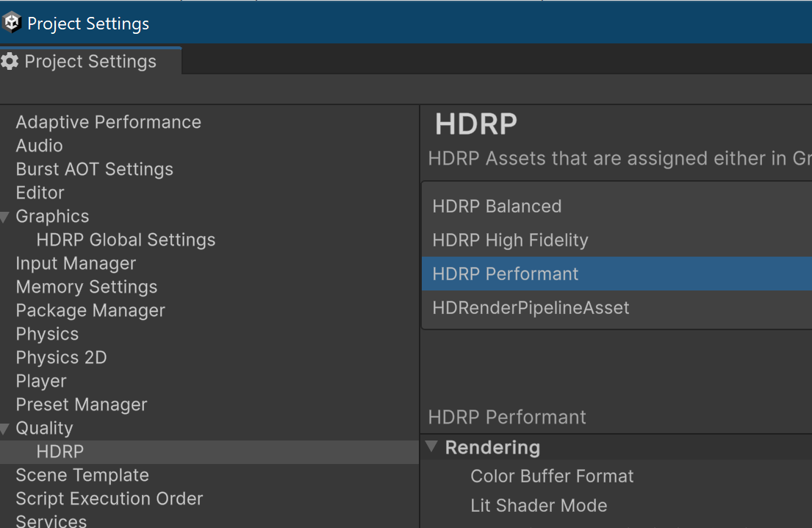Open the Input Manager settings

click(x=76, y=263)
